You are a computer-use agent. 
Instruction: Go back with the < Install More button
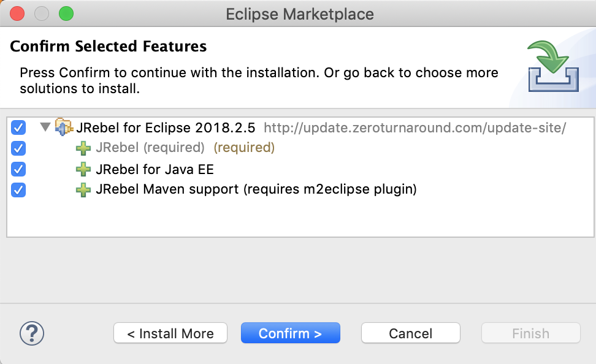point(170,333)
